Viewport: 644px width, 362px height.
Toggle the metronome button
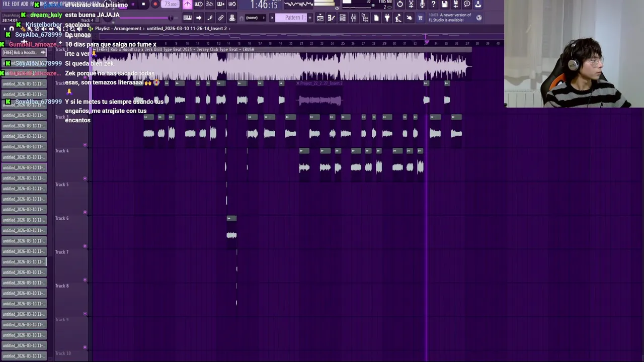click(x=187, y=4)
